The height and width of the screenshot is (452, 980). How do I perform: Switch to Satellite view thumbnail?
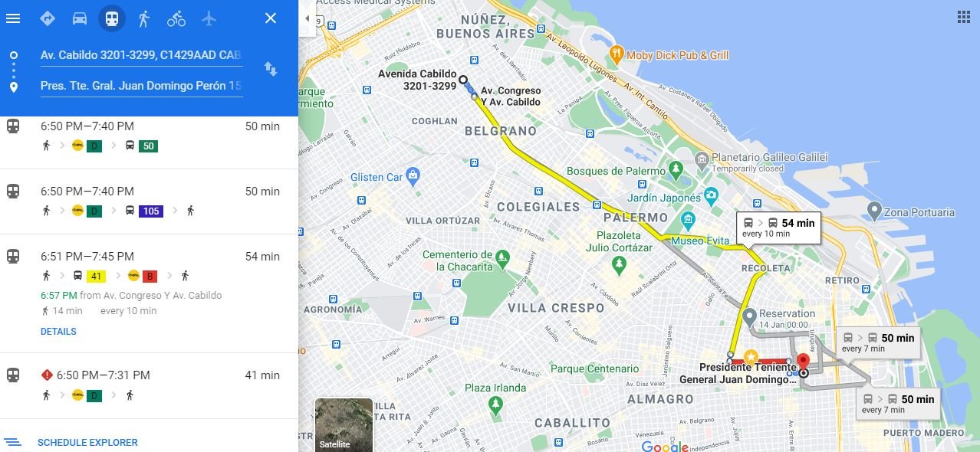[344, 424]
